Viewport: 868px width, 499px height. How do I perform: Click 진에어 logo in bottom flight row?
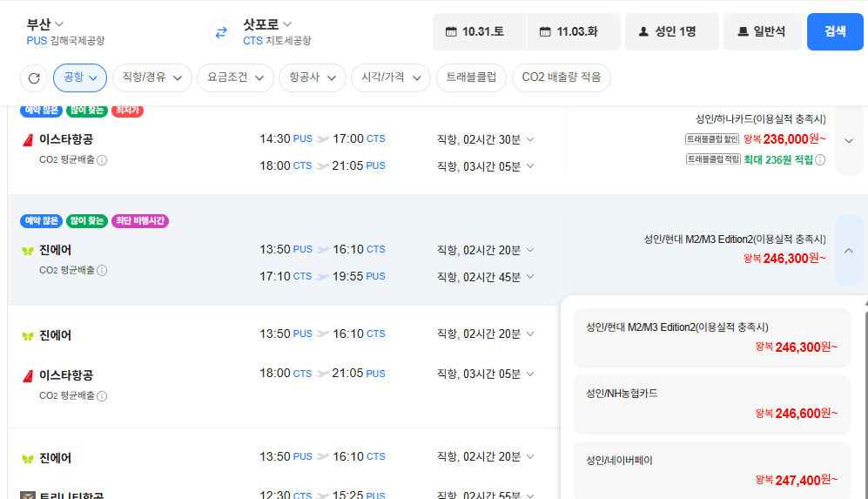(28, 459)
